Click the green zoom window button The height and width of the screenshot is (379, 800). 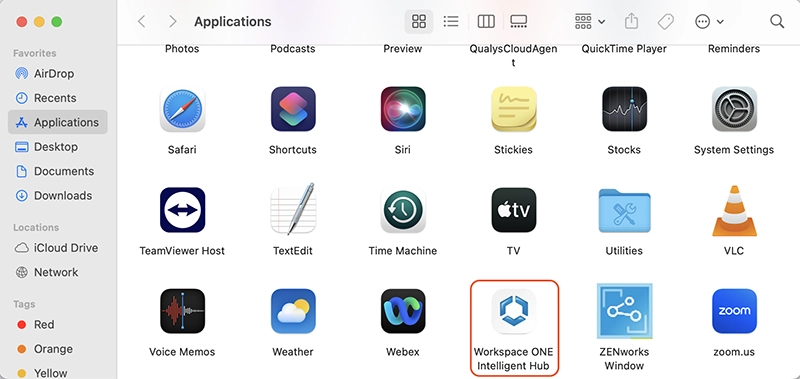pos(57,22)
